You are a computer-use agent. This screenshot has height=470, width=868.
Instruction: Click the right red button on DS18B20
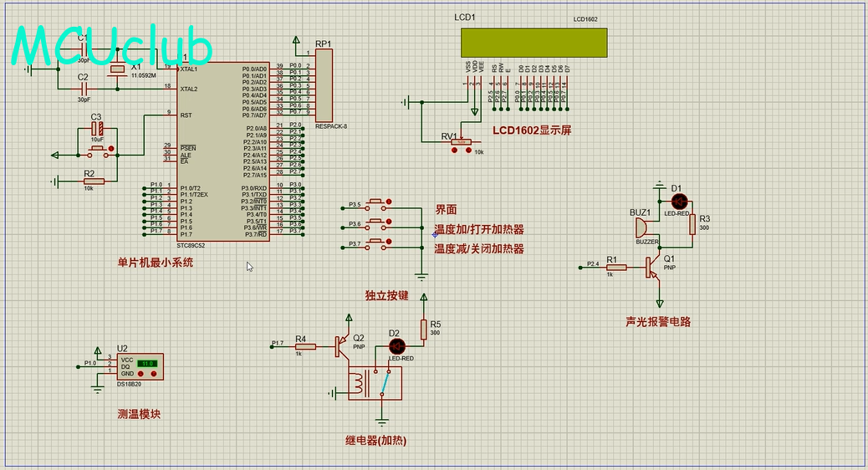pyautogui.click(x=153, y=373)
